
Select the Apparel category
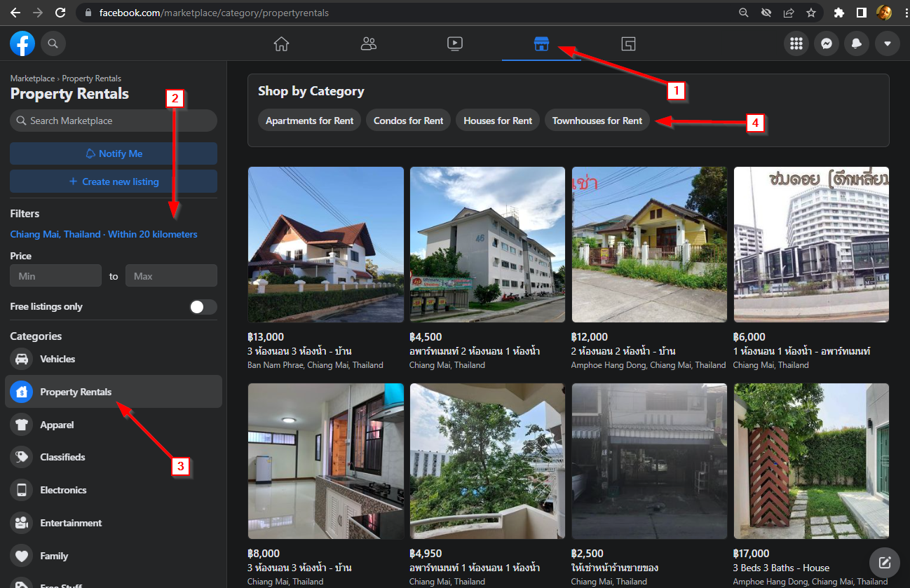tap(114, 425)
